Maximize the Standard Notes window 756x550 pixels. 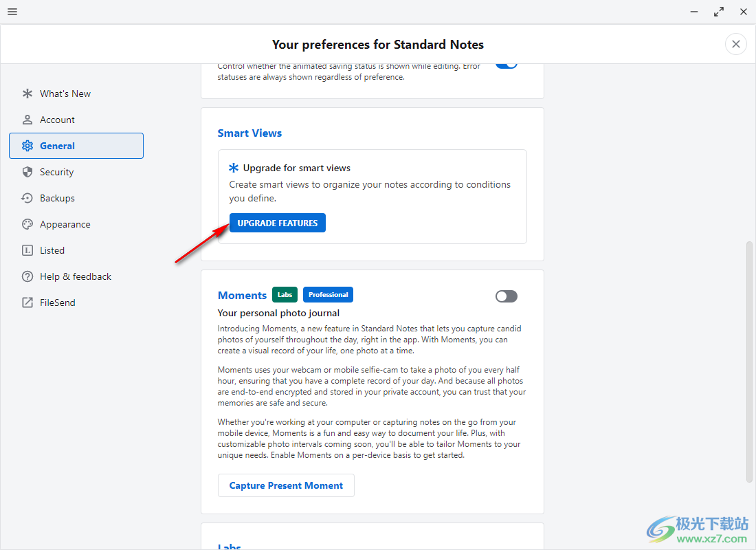719,12
